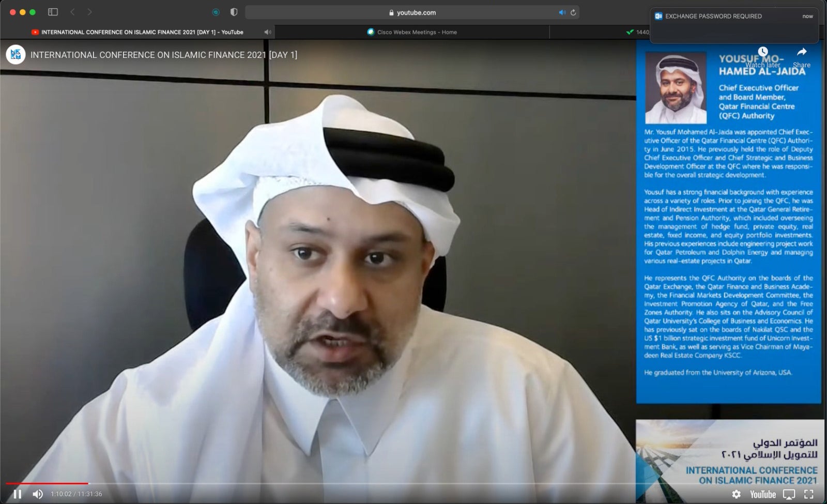Open the Safari sidebar icon
The width and height of the screenshot is (827, 504).
pyautogui.click(x=53, y=11)
